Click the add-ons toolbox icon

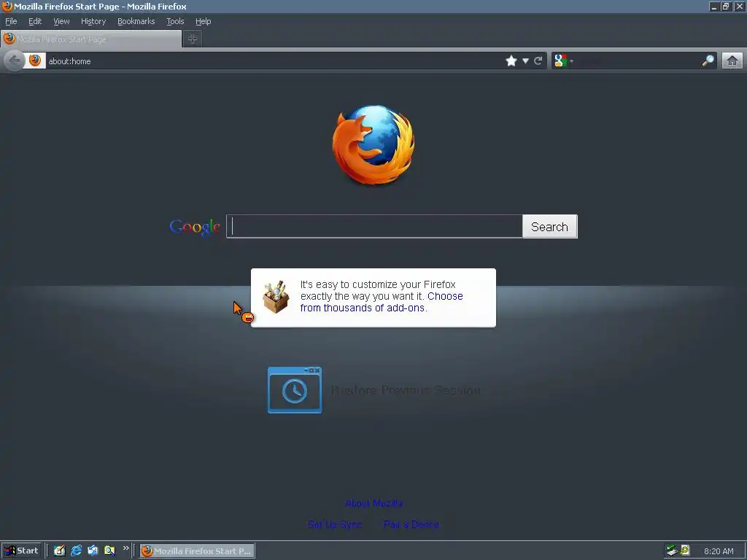pyautogui.click(x=276, y=297)
